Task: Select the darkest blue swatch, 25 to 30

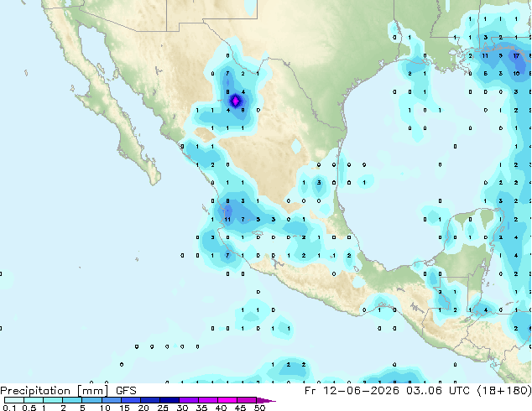Action: [169, 400]
